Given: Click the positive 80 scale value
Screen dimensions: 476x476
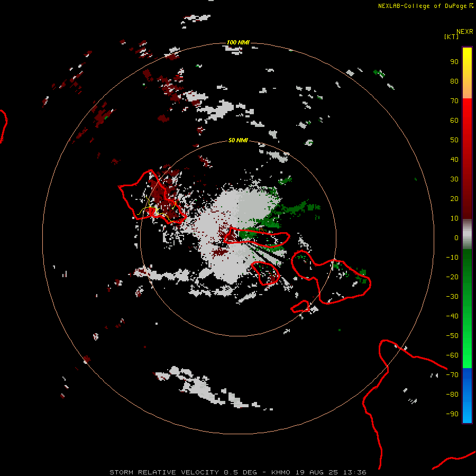Looking at the screenshot, I should [454, 81].
